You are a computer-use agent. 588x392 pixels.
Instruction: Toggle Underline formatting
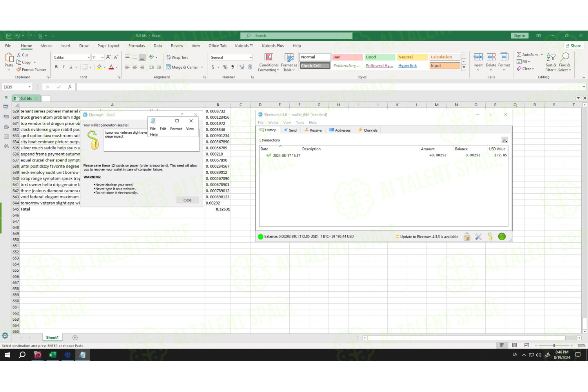pos(71,67)
